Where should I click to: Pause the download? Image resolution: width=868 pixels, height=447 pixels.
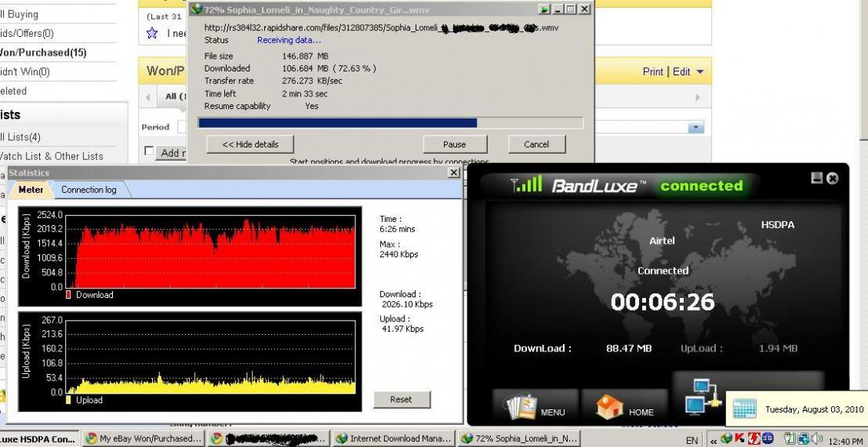click(455, 144)
